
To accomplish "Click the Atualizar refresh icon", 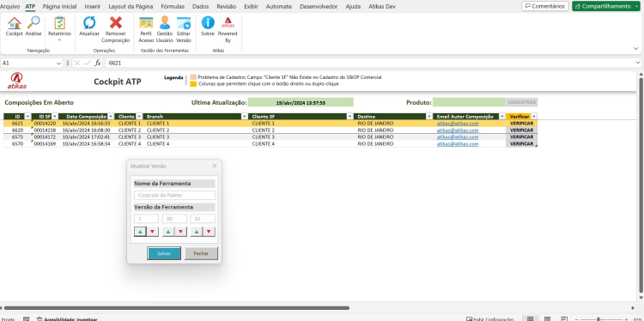I will click(x=89, y=23).
